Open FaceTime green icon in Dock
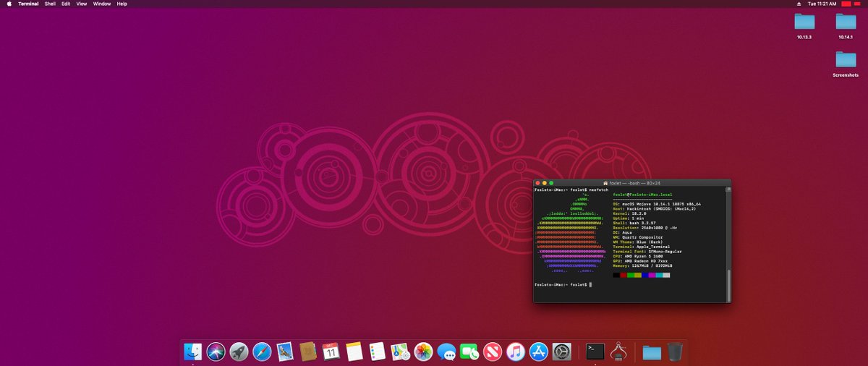This screenshot has width=868, height=366. click(469, 352)
